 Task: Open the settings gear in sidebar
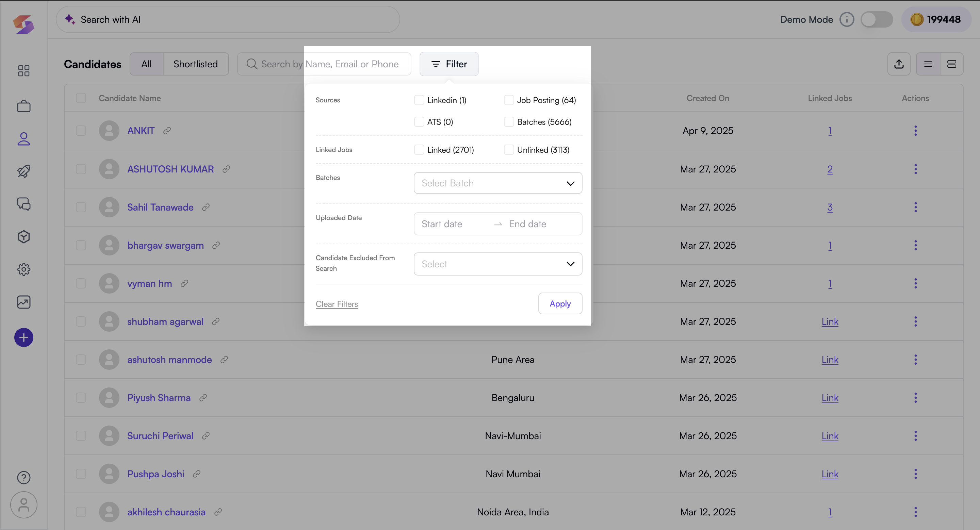[23, 269]
